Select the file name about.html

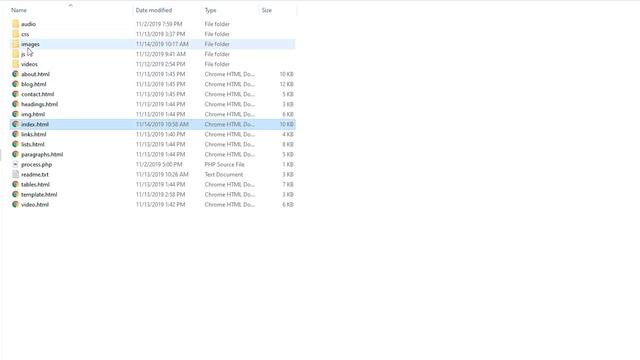[x=36, y=74]
